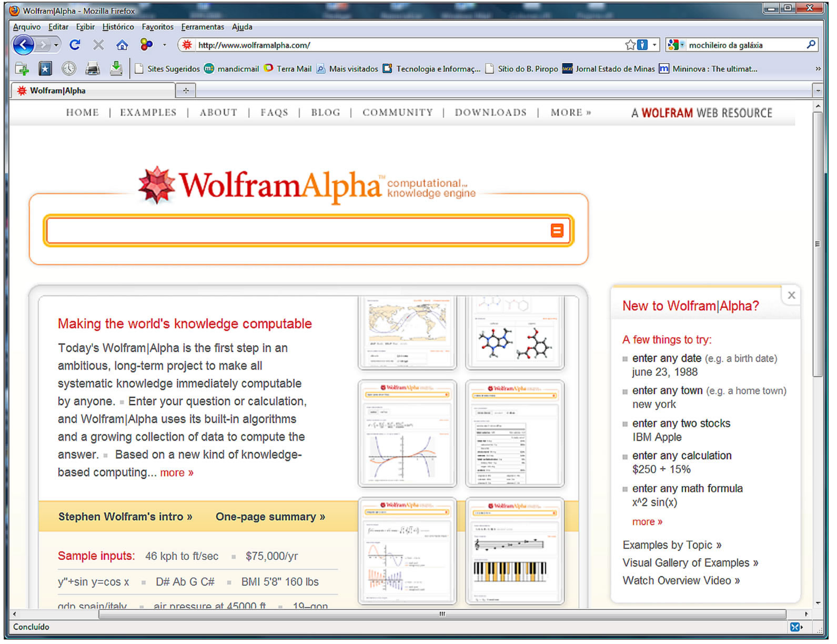Click the horizontal scrollbar thumb

click(442, 614)
